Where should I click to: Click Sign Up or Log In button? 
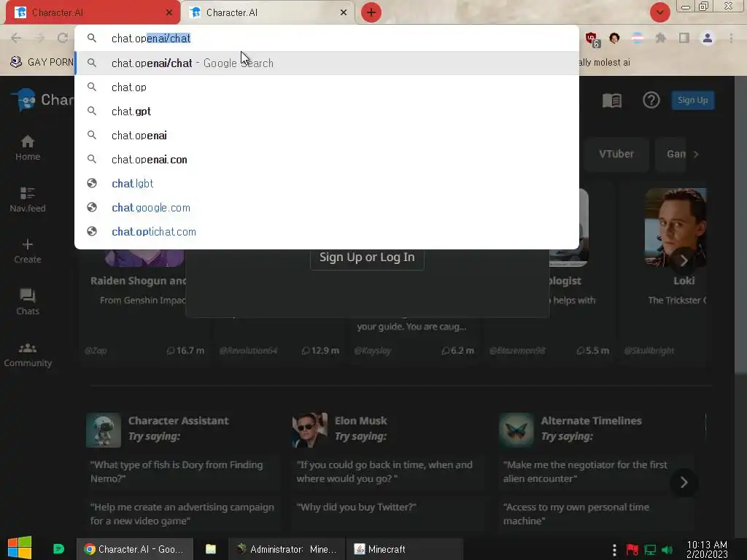(x=367, y=257)
